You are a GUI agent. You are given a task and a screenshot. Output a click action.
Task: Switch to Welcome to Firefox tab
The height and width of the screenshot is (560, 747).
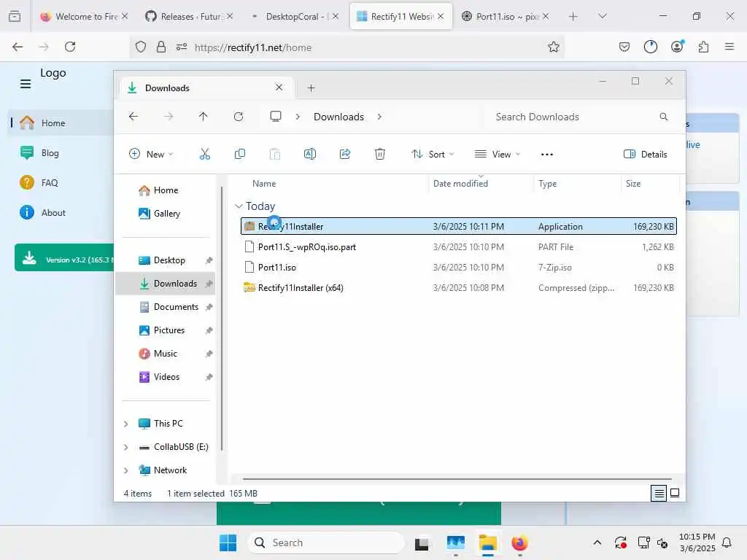click(84, 16)
